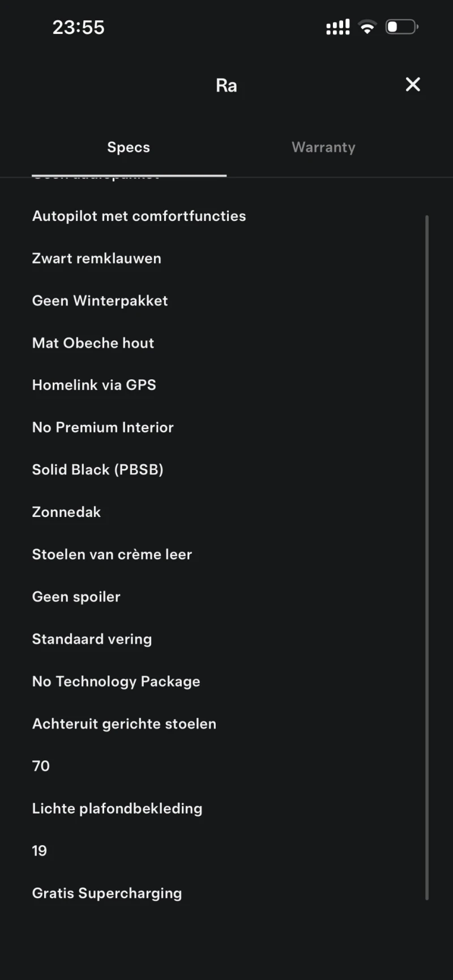Viewport: 453px width, 980px height.
Task: Tap 'Stoelen van crème leer' in the list
Action: pyautogui.click(x=112, y=554)
